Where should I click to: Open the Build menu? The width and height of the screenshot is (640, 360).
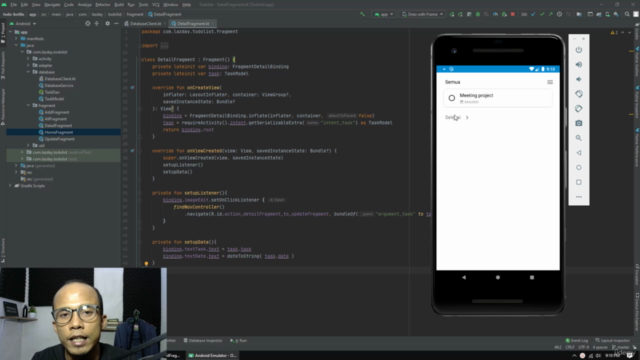(119, 4)
